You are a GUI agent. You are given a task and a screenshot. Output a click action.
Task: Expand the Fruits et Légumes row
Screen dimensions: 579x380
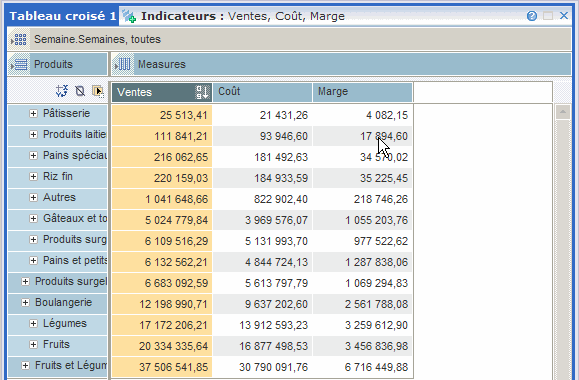[x=25, y=366]
